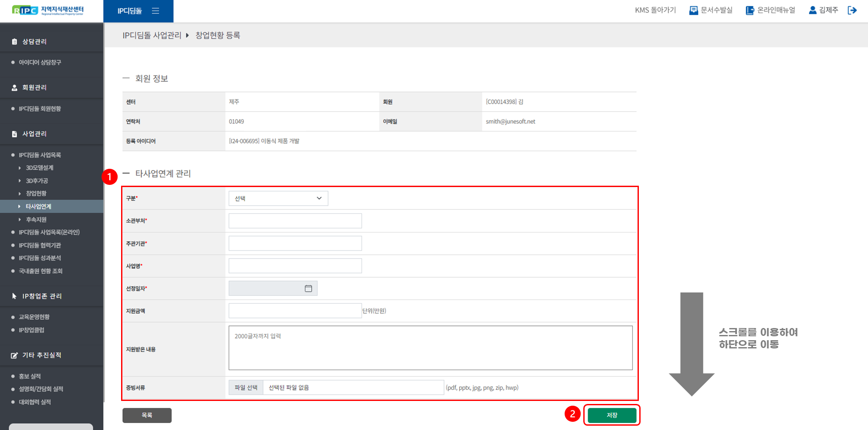This screenshot has width=868, height=430.
Task: Click the KMS 돌아가기 link
Action: coord(655,10)
